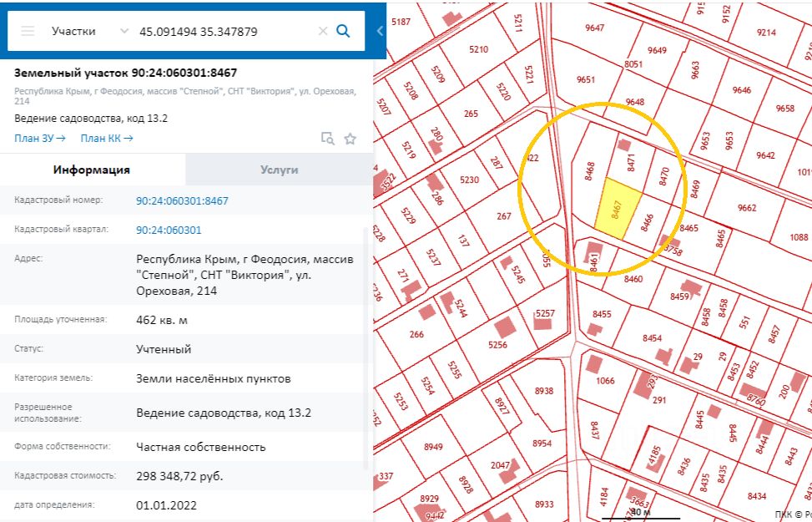This screenshot has width=812, height=522.
Task: Click parcel 8949 on the map
Action: (433, 447)
